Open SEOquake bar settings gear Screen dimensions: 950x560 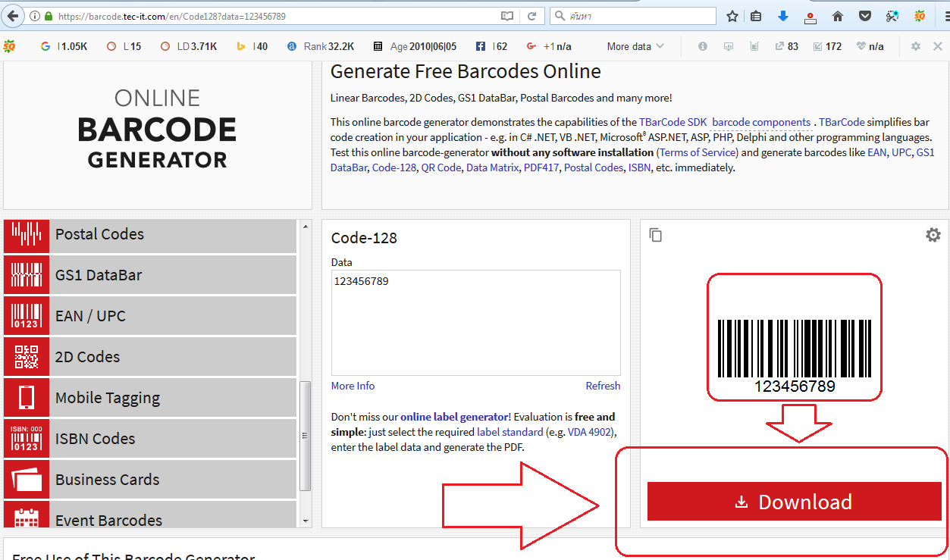tap(916, 46)
